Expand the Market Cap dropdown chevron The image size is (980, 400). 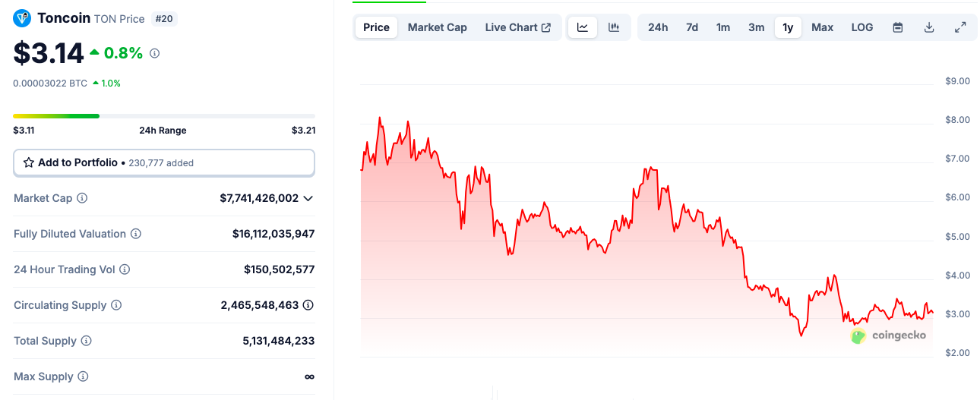(x=308, y=198)
